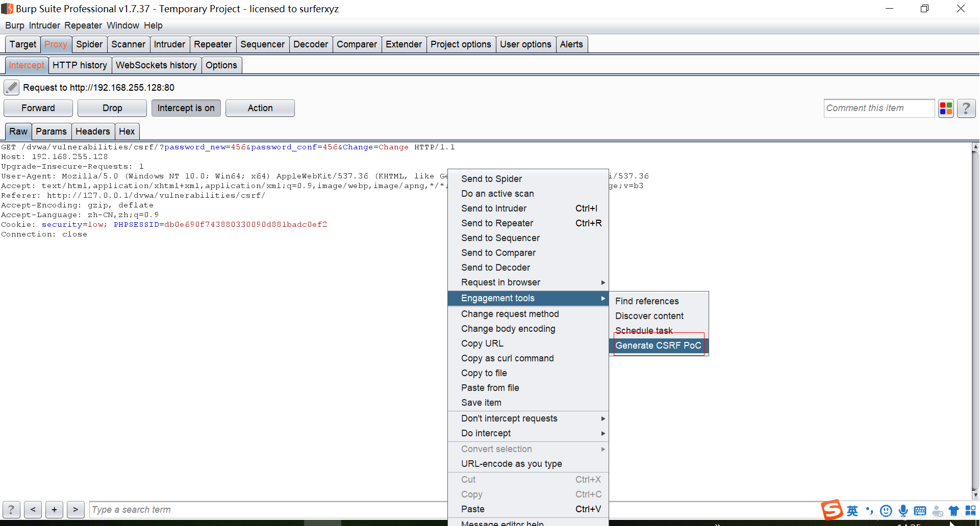Click the search help question mark button
980x526 pixels.
11,509
